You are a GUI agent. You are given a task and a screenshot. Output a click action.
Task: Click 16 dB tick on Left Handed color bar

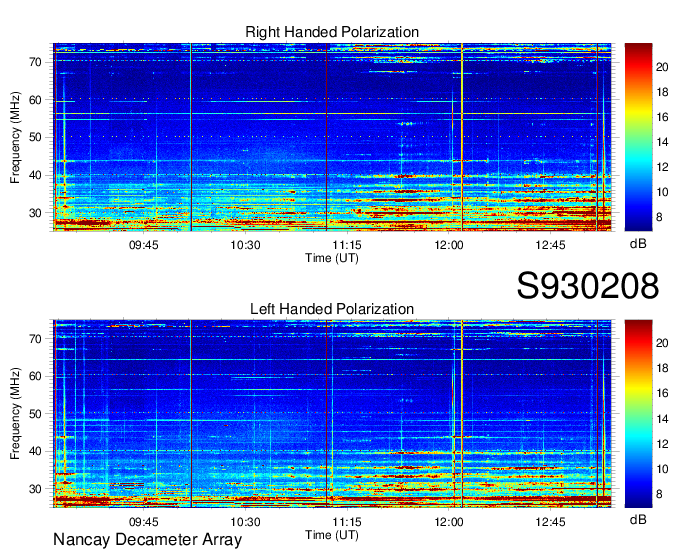coord(662,394)
